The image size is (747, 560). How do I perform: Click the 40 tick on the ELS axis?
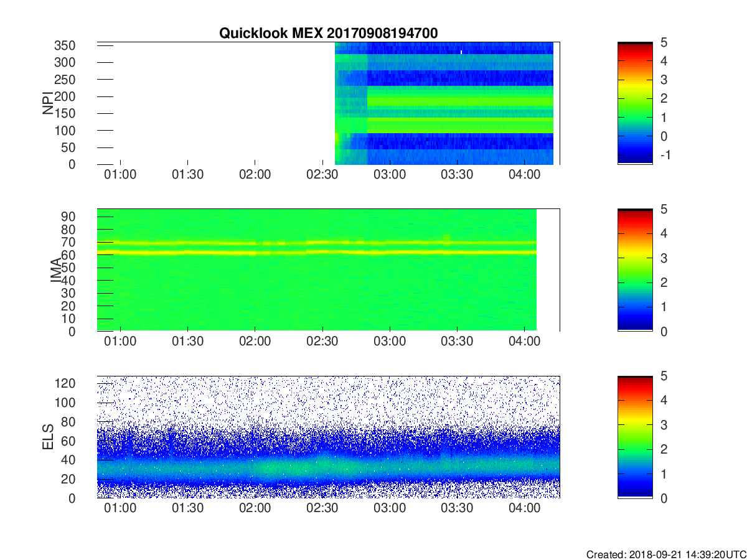coord(68,460)
